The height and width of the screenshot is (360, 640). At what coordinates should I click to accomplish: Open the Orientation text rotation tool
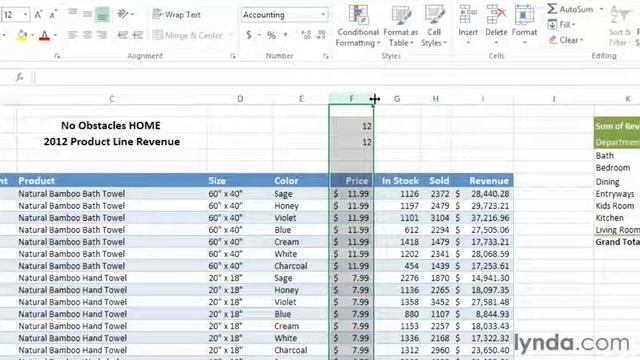coord(122,14)
